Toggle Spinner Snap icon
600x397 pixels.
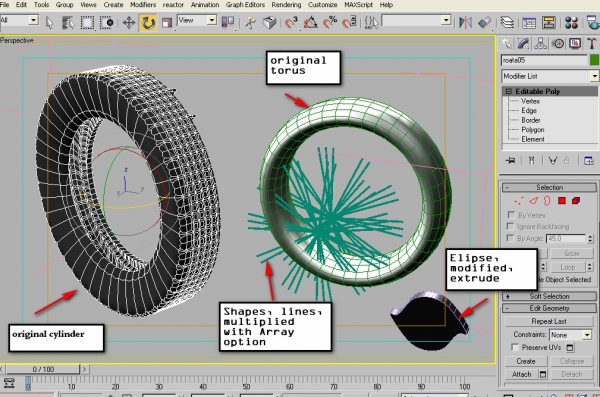[349, 23]
